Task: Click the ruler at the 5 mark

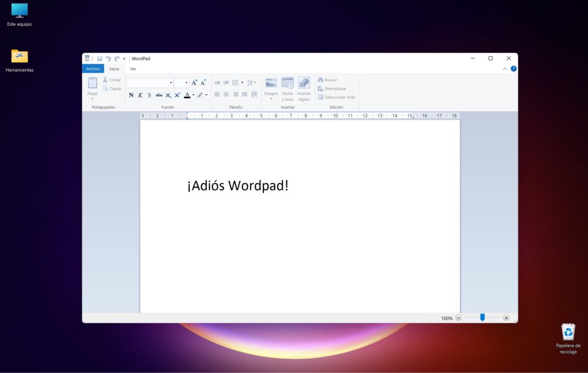Action: click(261, 115)
